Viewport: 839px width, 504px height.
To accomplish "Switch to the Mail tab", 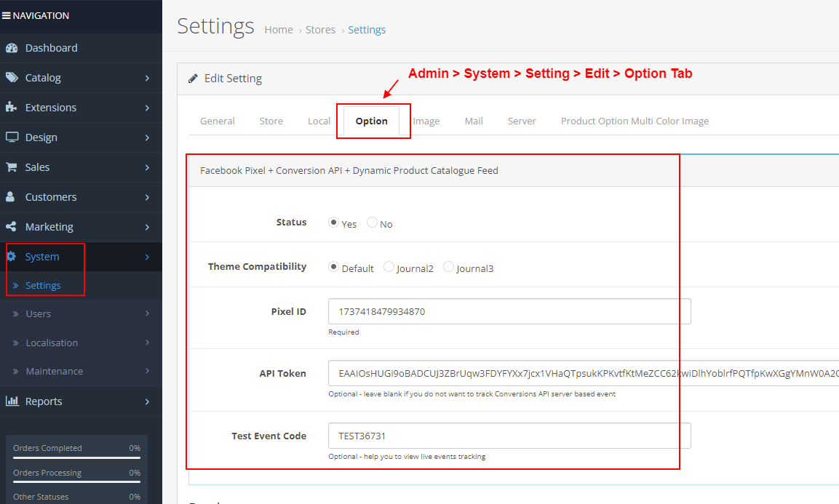I will (473, 121).
